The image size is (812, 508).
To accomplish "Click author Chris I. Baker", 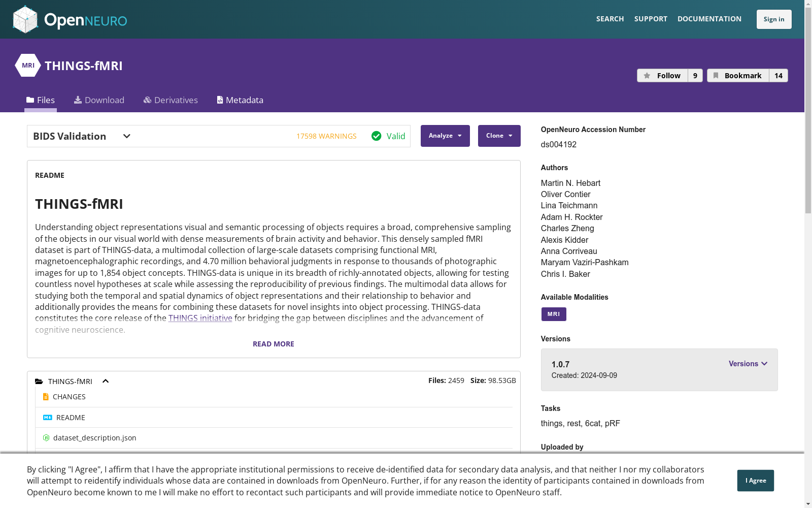I will (x=565, y=274).
